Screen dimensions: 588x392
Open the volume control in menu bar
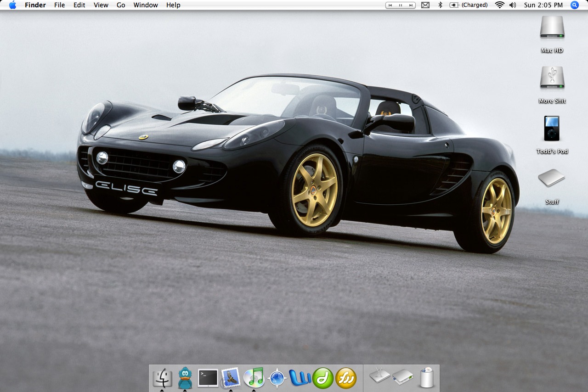(x=513, y=5)
